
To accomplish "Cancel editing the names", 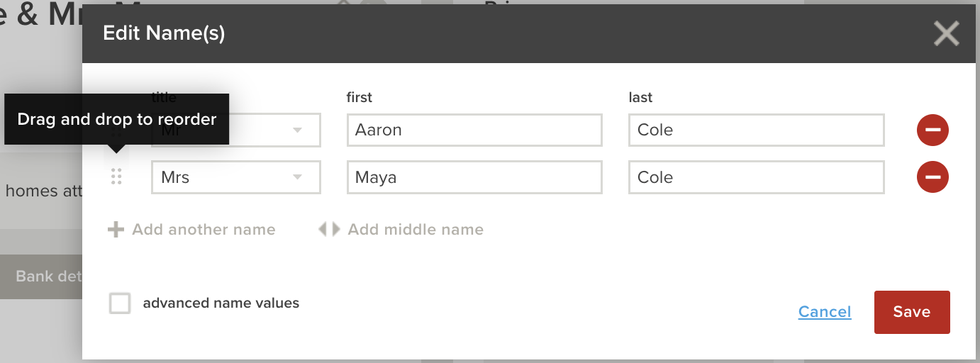I will (x=825, y=312).
